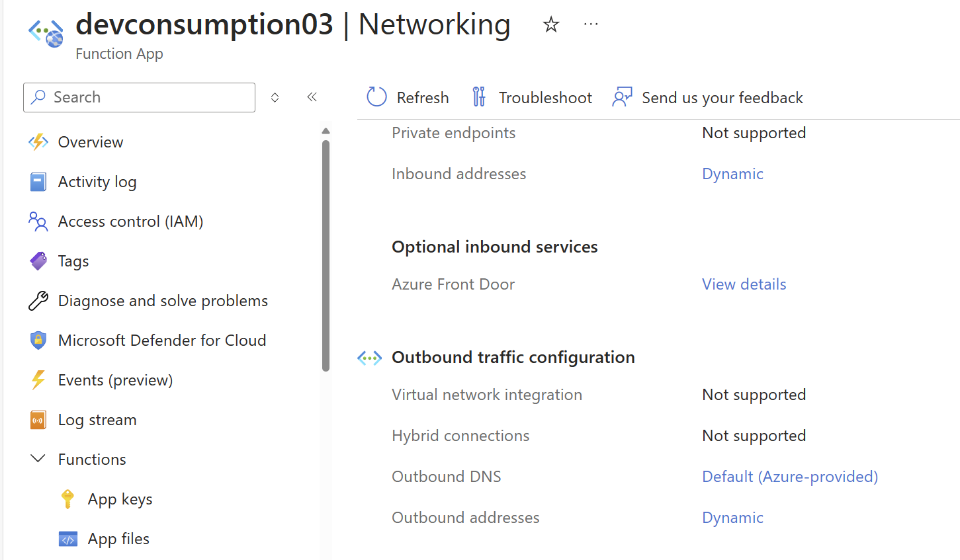Open the more options ellipsis menu
Viewport: 960px width, 560px height.
(591, 24)
